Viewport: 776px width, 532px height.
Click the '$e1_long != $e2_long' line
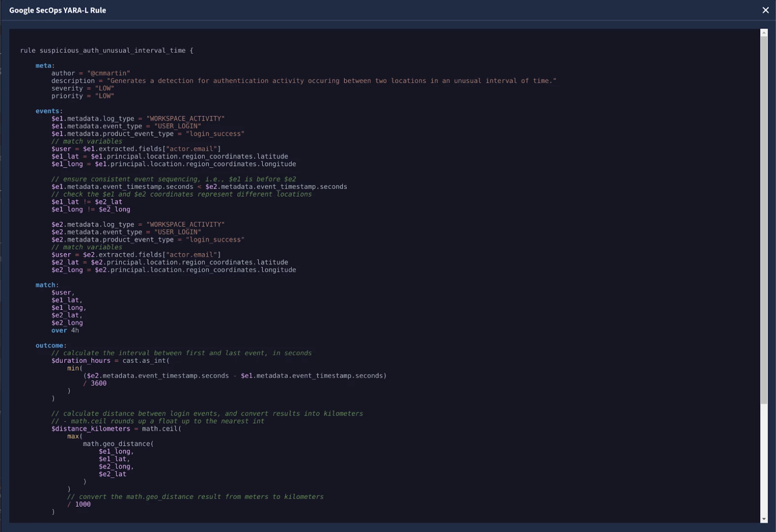coord(91,210)
